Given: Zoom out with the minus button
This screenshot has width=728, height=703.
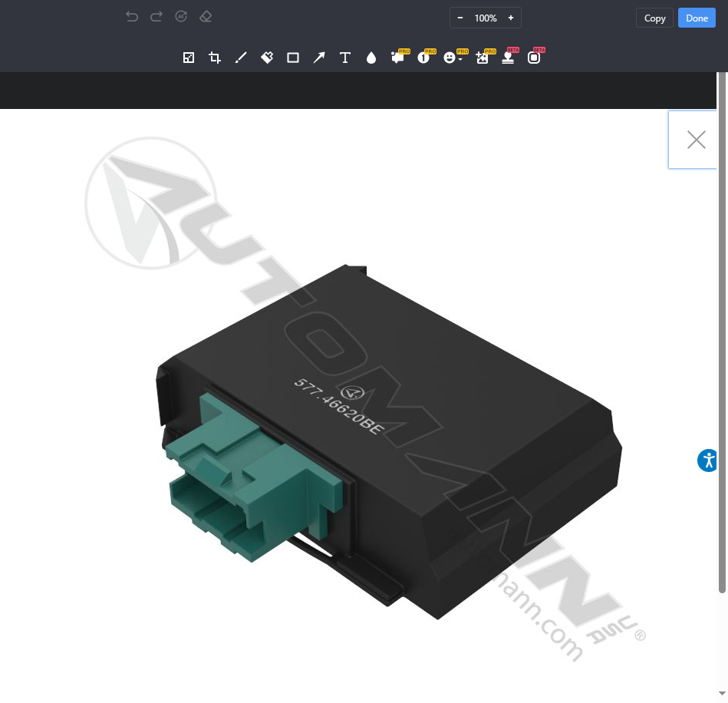Looking at the screenshot, I should tap(460, 18).
